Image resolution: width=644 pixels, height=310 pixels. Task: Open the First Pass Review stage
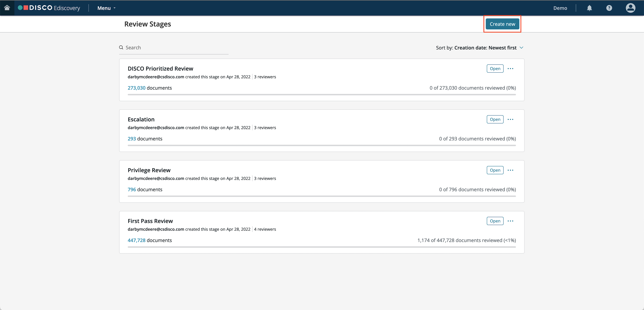point(495,221)
